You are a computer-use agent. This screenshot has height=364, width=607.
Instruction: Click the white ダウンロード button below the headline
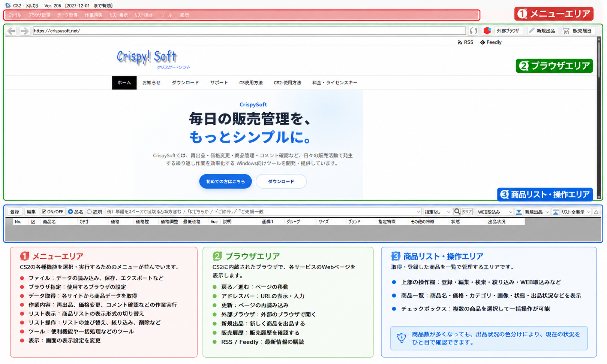[281, 182]
